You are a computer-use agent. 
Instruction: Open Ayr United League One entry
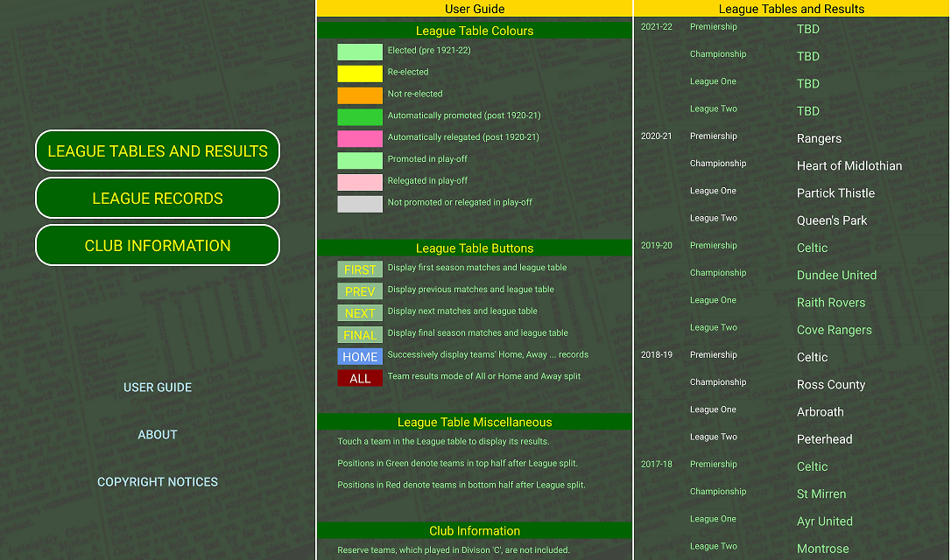point(792,521)
